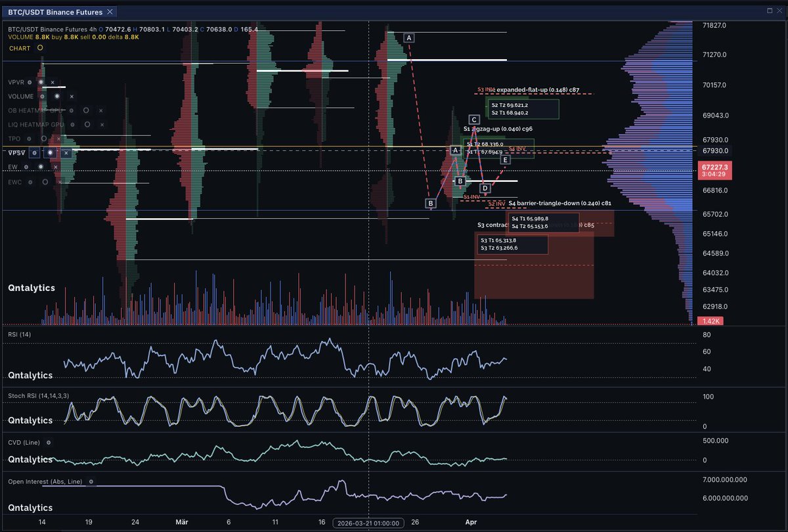The image size is (788, 532).
Task: Enable EWC indicator visibility circle
Action: click(45, 182)
